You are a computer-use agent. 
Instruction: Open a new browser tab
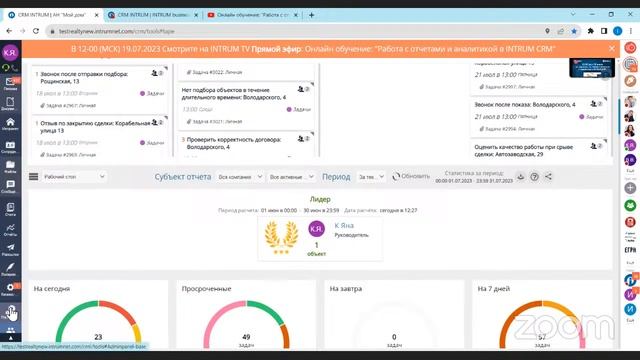(311, 15)
